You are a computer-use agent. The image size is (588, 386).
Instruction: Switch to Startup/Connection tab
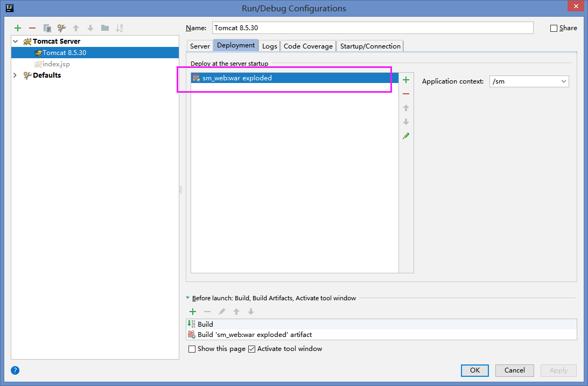(370, 46)
